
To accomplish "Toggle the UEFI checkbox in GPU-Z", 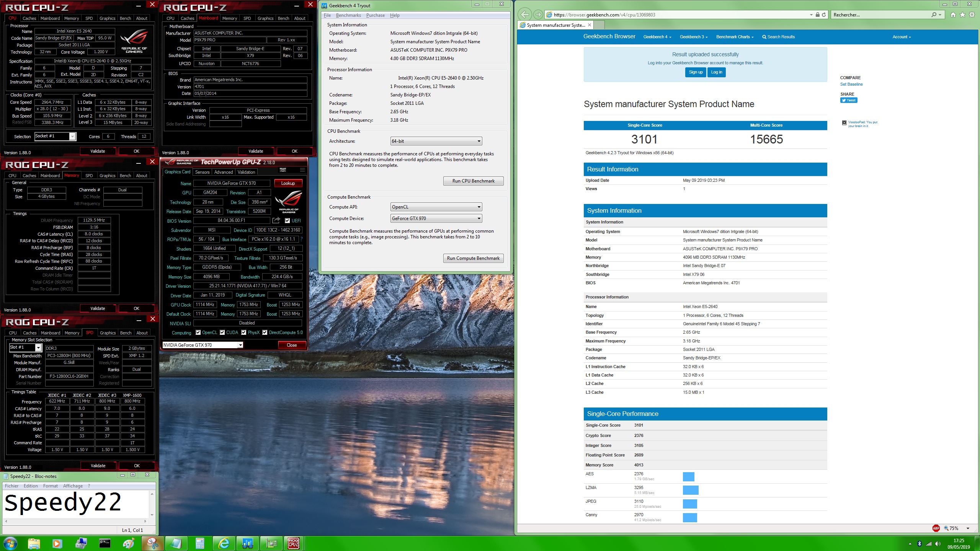I will (x=287, y=221).
